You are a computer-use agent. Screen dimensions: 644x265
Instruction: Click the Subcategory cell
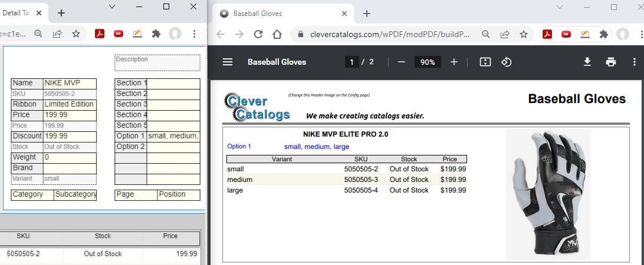point(75,196)
